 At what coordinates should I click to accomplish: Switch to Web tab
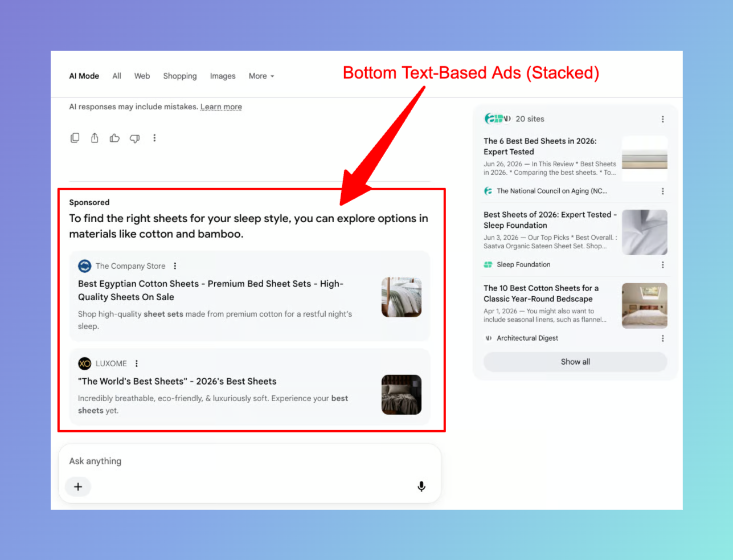pos(142,76)
